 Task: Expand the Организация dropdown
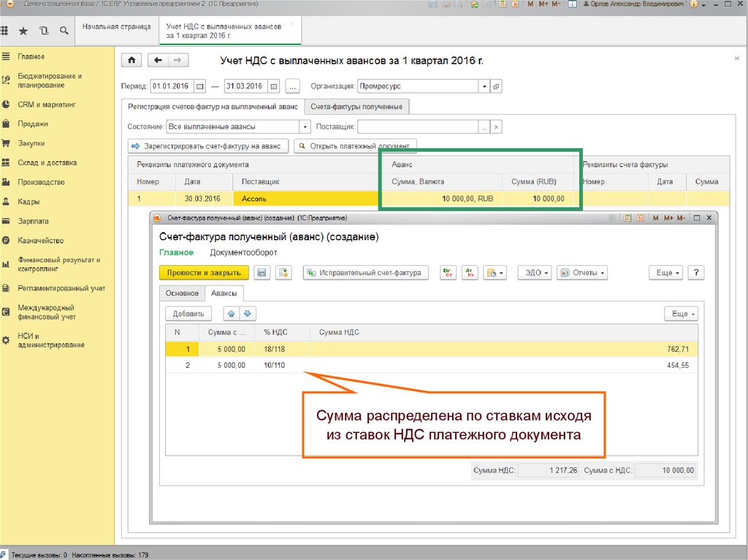click(484, 86)
